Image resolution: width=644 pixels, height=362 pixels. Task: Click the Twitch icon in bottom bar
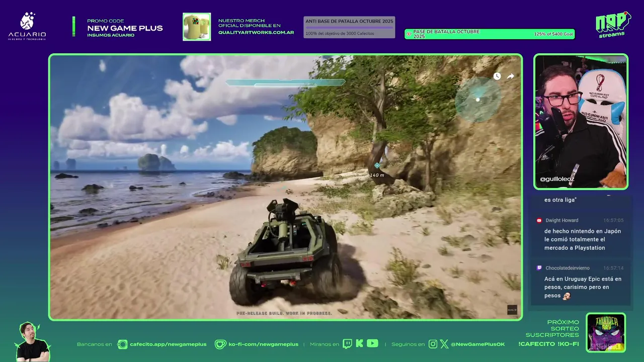[x=348, y=344]
